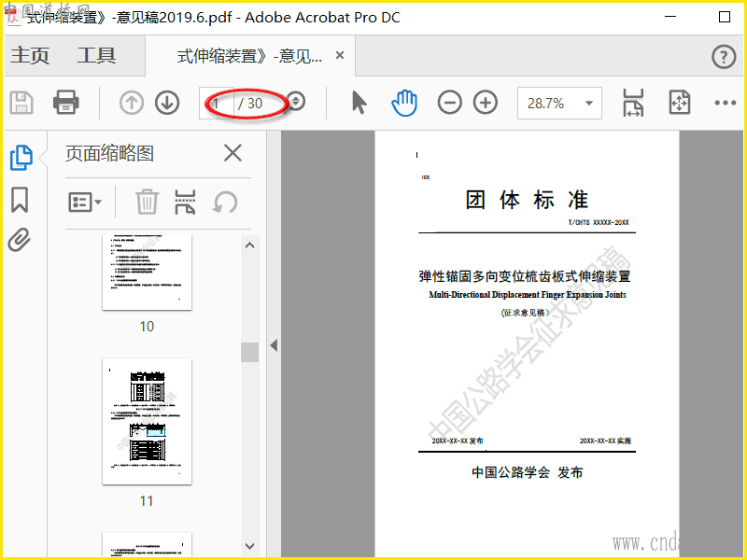Close the document tab with X
Image resolution: width=747 pixels, height=560 pixels.
coord(340,55)
